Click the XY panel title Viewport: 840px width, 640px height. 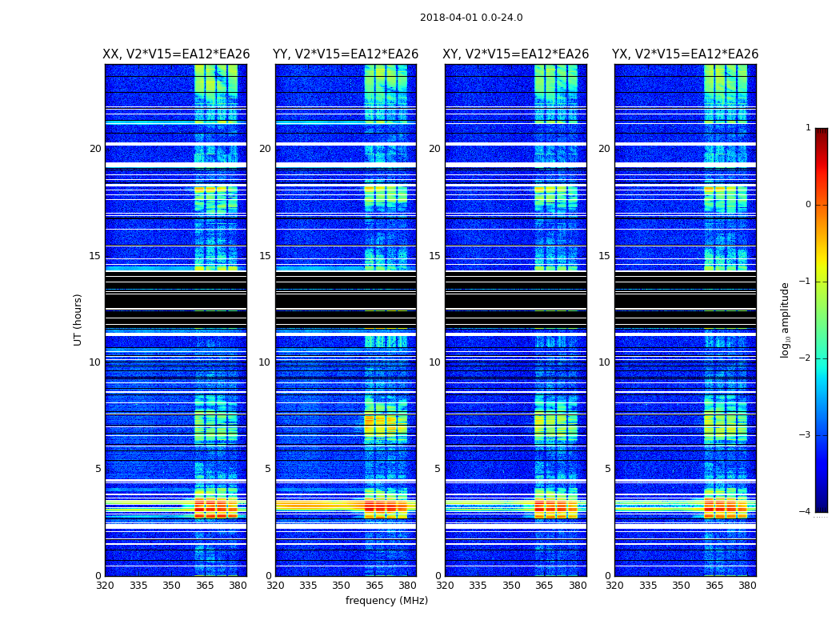[x=516, y=54]
